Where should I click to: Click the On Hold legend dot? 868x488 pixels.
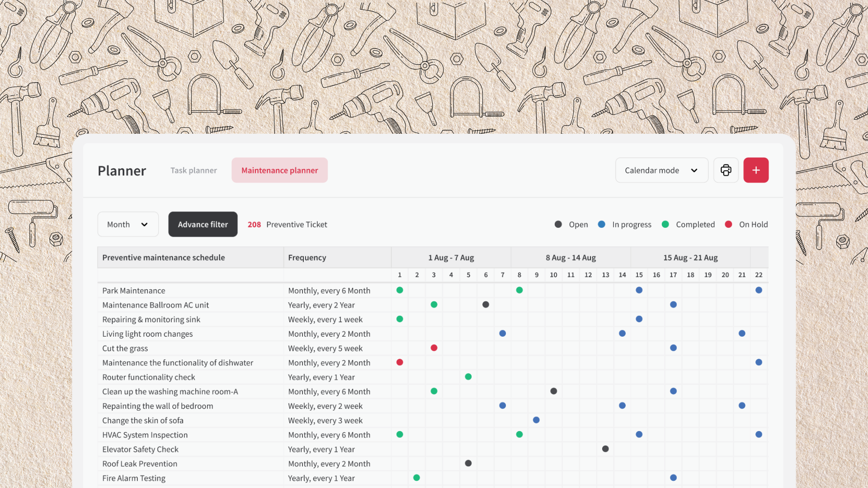pos(728,224)
